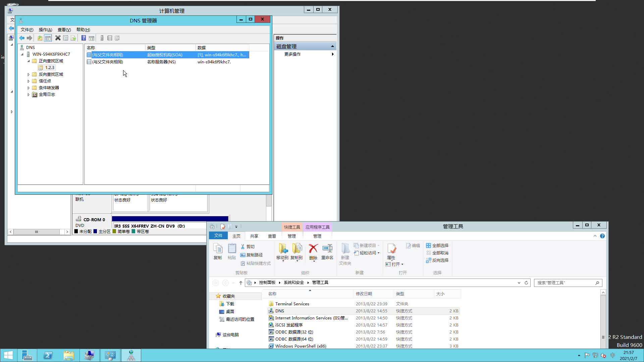Viewport: 644px width, 362px height.
Task: Open the 查看 menu in DNS Manager
Action: coord(64,29)
